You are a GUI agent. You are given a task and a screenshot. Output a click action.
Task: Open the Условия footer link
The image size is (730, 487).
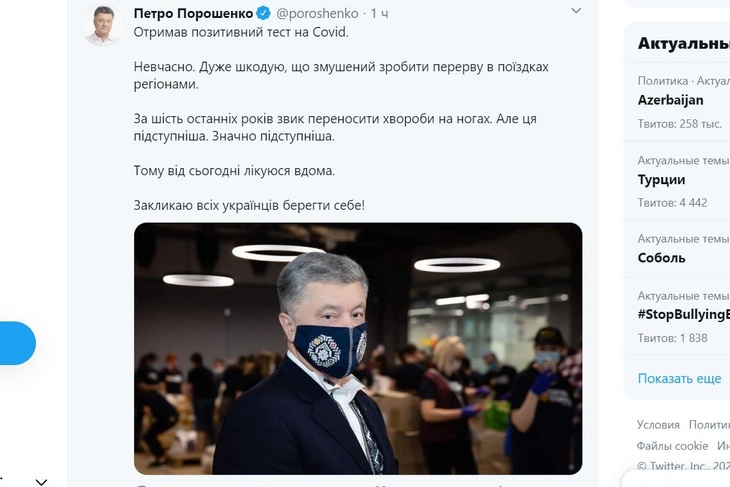click(658, 425)
